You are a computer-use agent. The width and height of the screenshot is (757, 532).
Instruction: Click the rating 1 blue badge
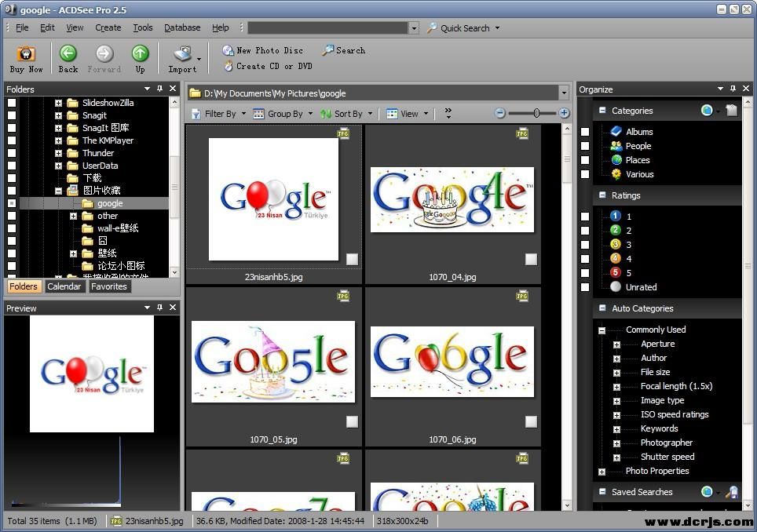coord(615,216)
